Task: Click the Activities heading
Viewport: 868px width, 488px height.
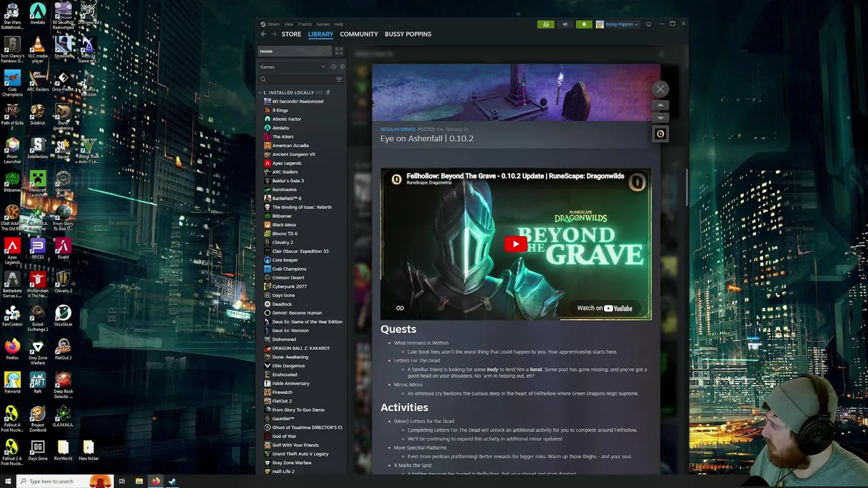Action: tap(404, 407)
